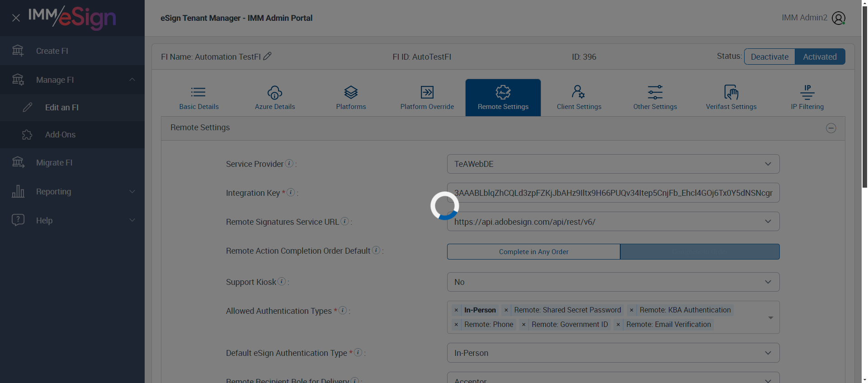Remove the Remote: Government ID tag
The image size is (868, 383).
[x=524, y=325]
